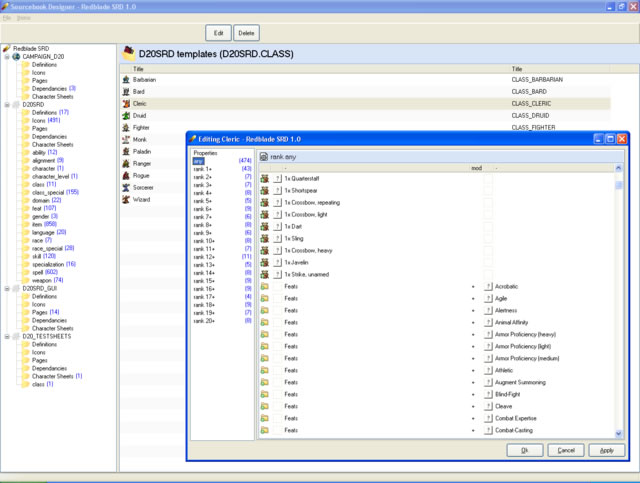Viewport: 640px width, 483px height.
Task: Click the 'mod' column header in dialog
Action: coord(477,168)
